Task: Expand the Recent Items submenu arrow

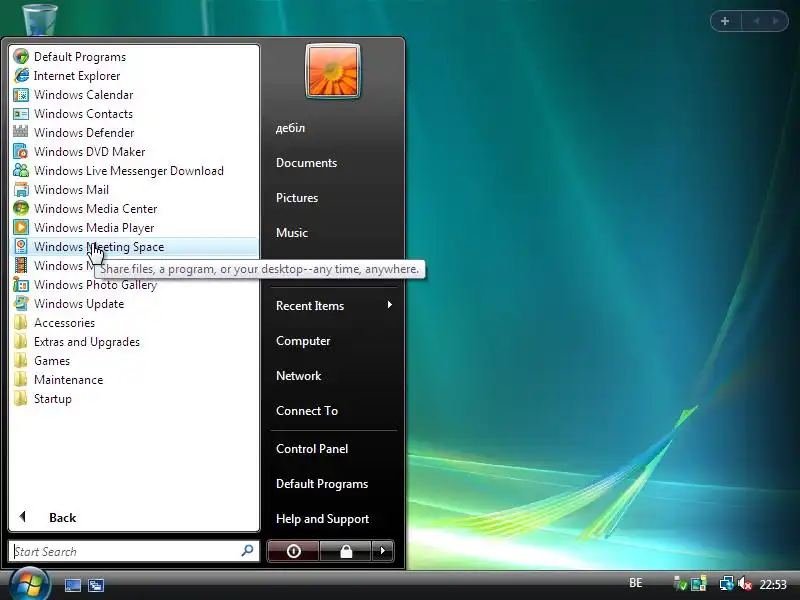Action: [x=390, y=305]
